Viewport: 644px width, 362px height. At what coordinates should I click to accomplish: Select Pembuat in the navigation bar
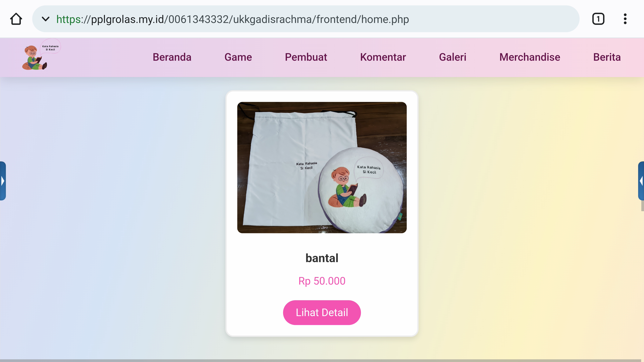[306, 57]
